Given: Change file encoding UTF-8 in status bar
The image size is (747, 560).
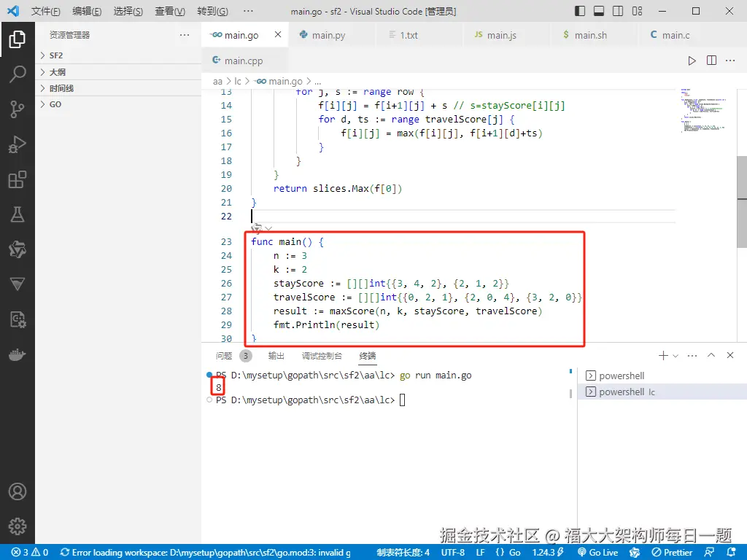Looking at the screenshot, I should (452, 553).
